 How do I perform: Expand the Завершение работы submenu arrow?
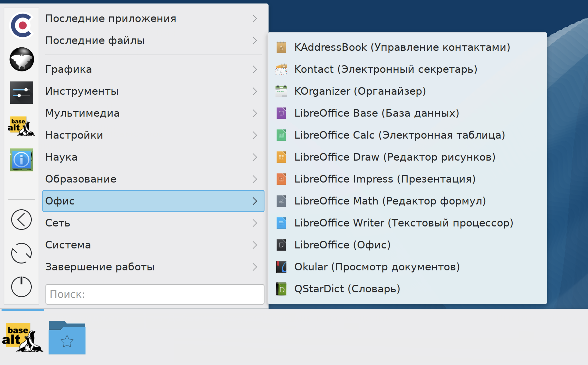[255, 267]
